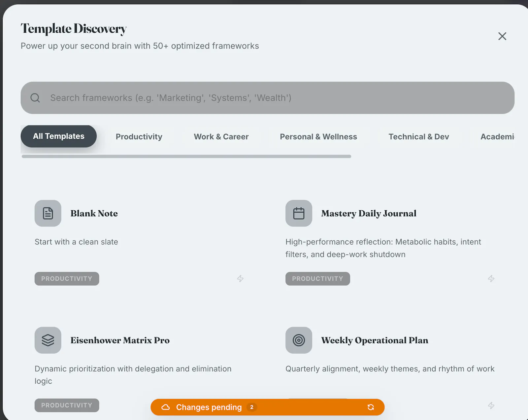Click the lightning bolt on Blank Note card
The width and height of the screenshot is (528, 420).
tap(240, 279)
